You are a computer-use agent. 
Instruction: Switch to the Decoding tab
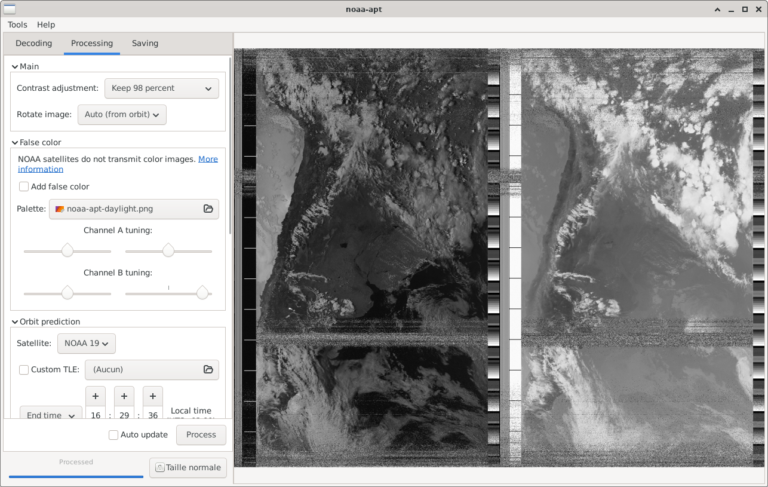(34, 43)
